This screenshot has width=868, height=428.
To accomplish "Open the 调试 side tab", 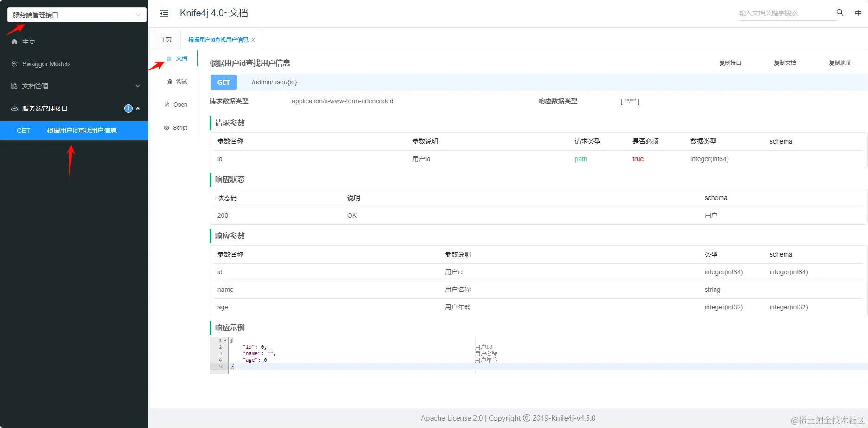I will pyautogui.click(x=177, y=82).
